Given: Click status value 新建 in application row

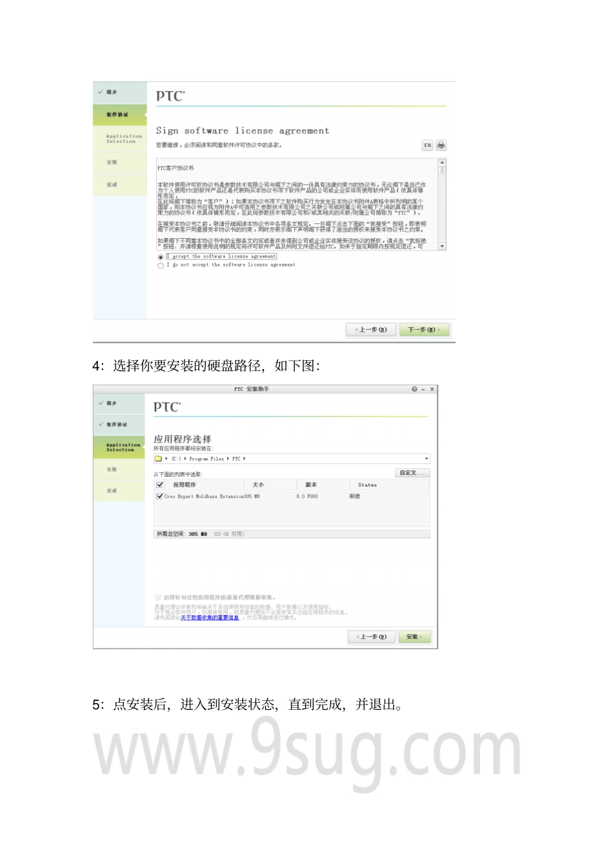Looking at the screenshot, I should tap(355, 496).
